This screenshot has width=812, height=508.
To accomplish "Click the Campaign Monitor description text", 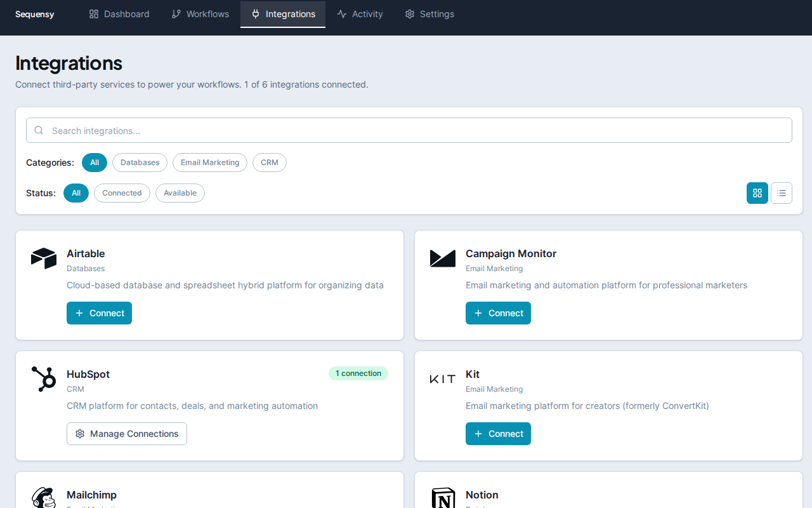I will point(606,285).
